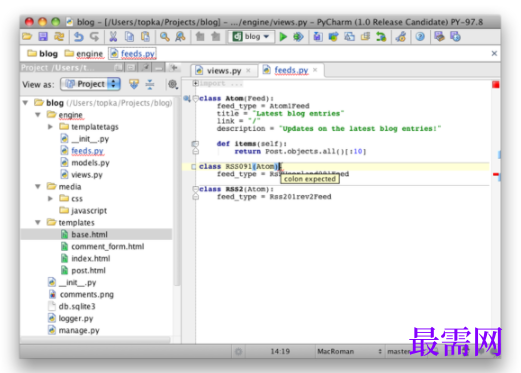Collapse the class Atom code fold marker
This screenshot has height=373, width=521.
point(196,98)
